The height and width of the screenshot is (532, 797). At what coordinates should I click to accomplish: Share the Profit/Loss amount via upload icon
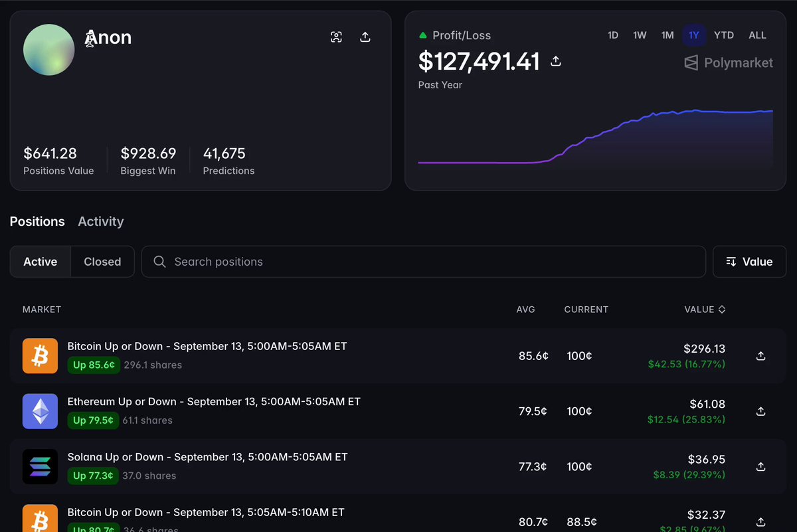pyautogui.click(x=556, y=61)
